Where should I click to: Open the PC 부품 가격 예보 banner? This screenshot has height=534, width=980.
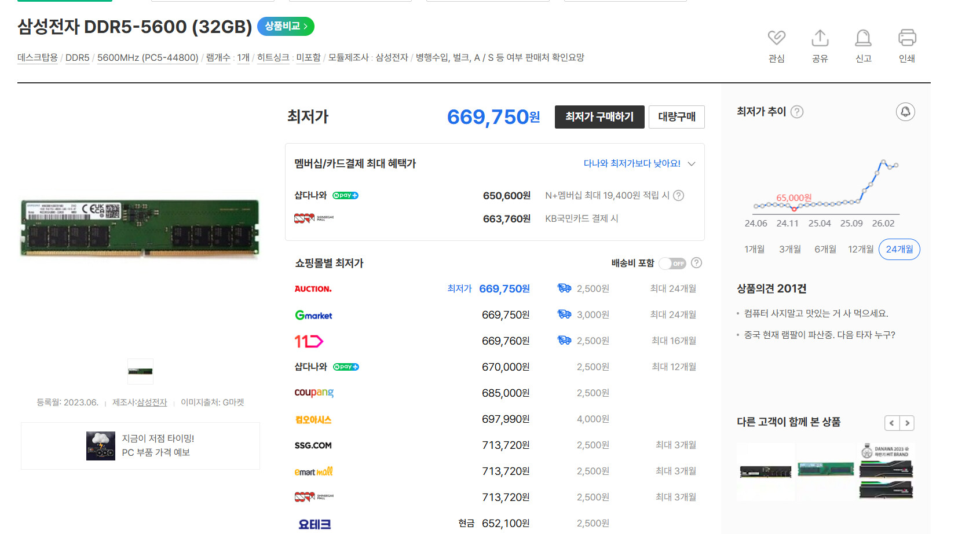pos(140,446)
